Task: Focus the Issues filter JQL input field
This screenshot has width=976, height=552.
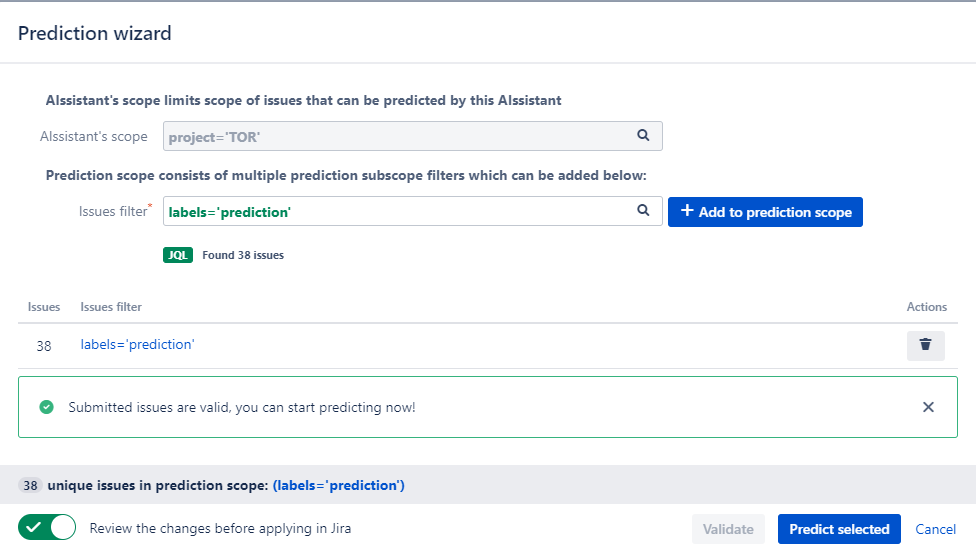Action: 398,211
